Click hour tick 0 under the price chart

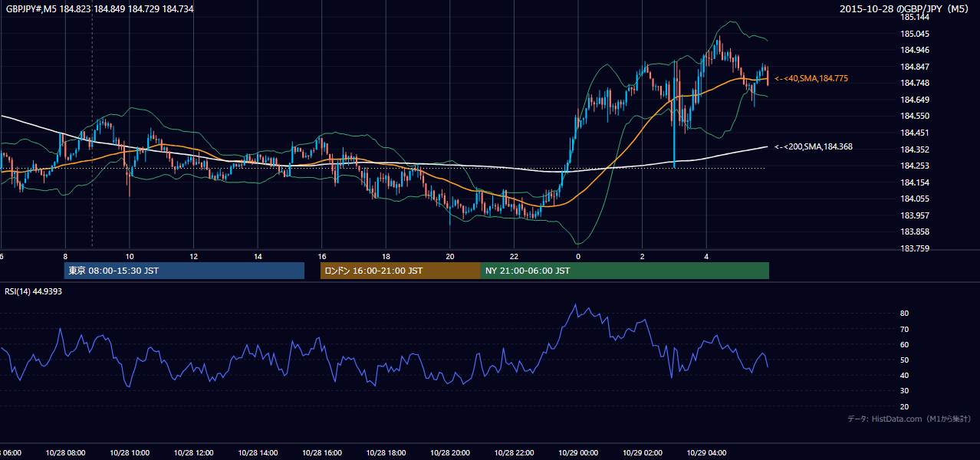point(578,256)
